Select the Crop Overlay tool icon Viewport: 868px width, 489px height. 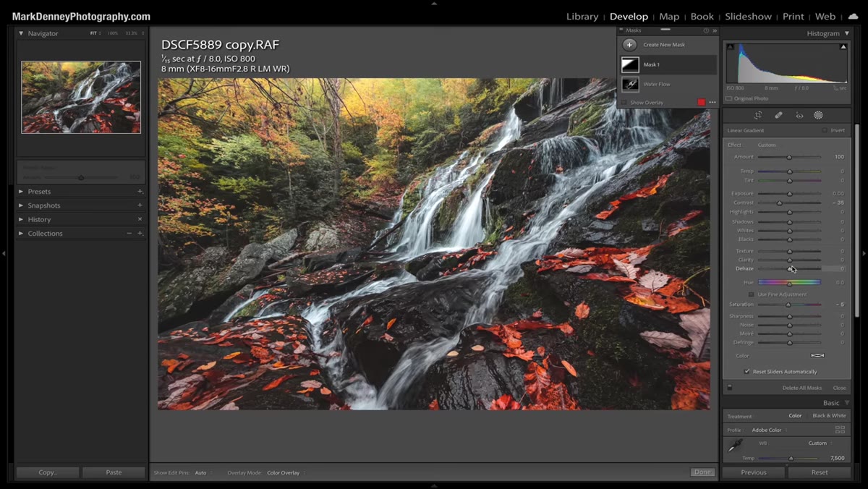click(758, 115)
